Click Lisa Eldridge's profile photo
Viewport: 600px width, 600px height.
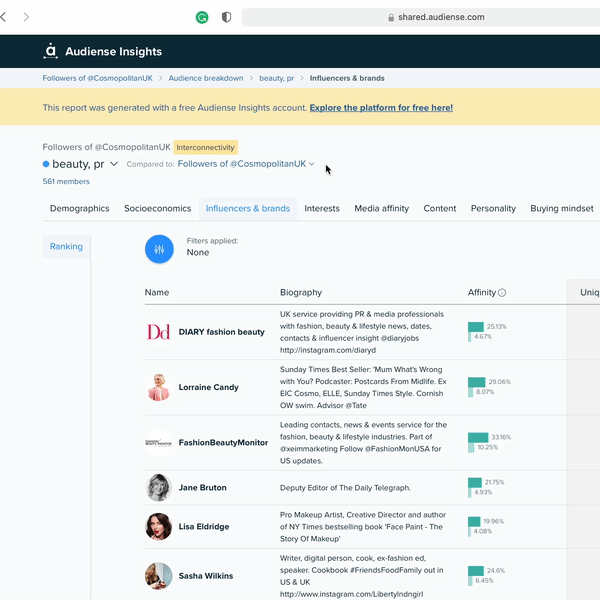(x=158, y=527)
